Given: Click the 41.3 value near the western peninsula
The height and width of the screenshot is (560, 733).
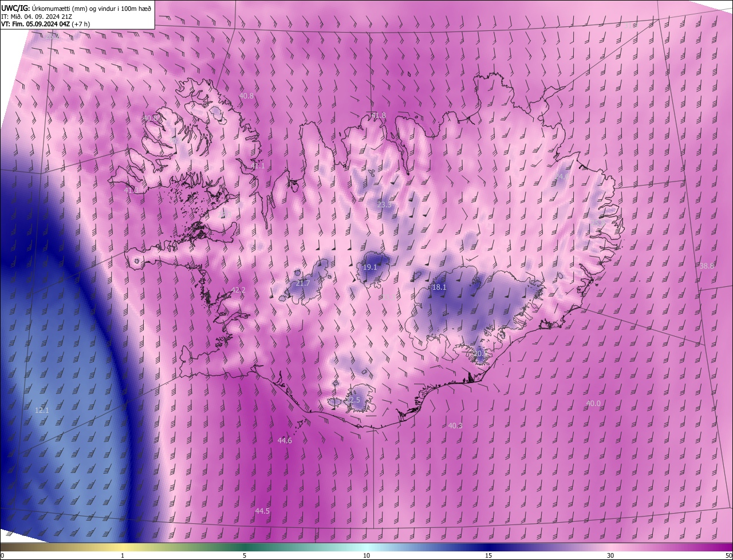Looking at the screenshot, I should tap(131, 190).
